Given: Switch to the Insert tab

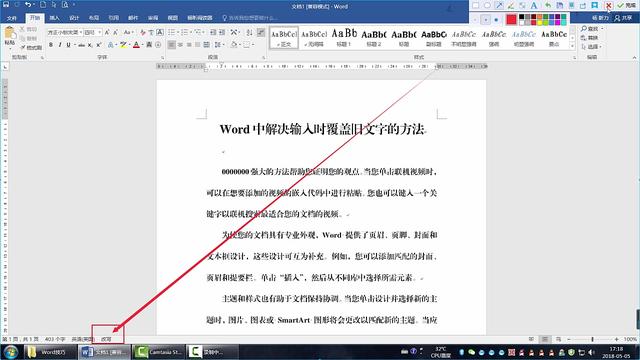Looking at the screenshot, I should tap(54, 18).
